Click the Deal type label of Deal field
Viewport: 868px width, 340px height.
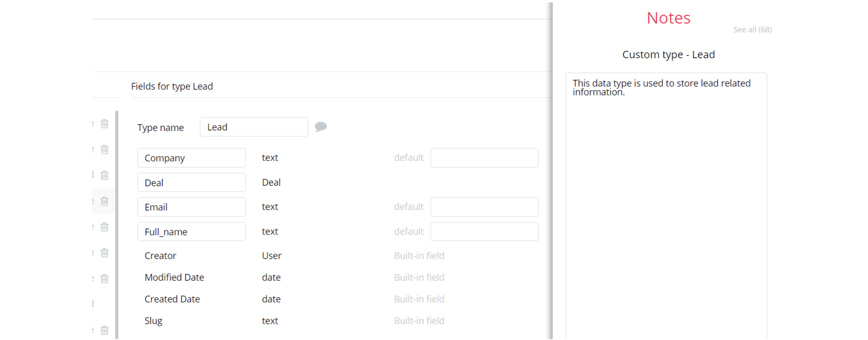(x=271, y=183)
